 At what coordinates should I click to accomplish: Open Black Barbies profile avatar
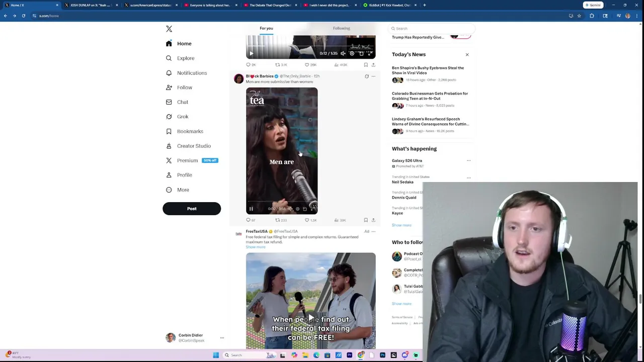(x=239, y=78)
